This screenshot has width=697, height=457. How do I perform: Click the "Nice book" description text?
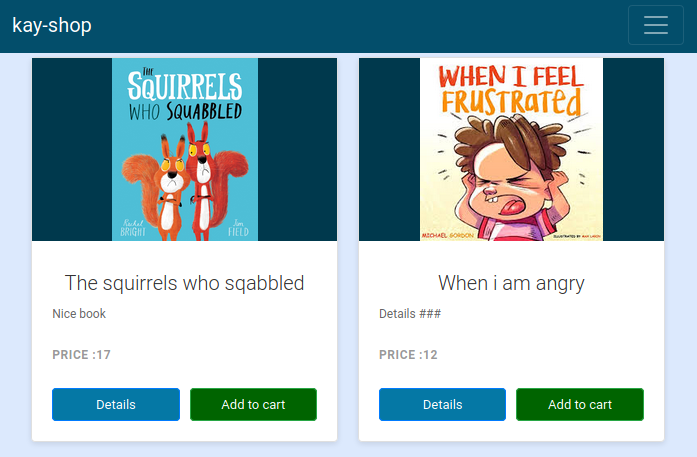79,314
